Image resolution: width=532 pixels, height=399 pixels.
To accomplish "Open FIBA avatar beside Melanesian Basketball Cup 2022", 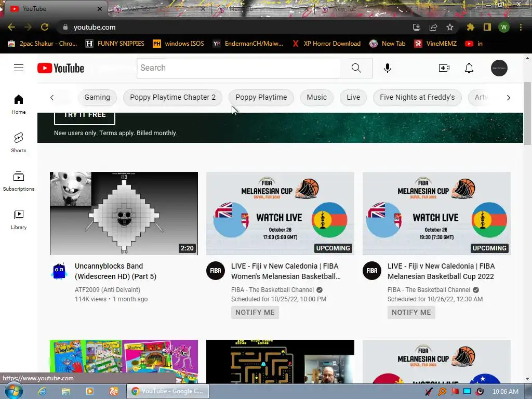I will point(372,271).
